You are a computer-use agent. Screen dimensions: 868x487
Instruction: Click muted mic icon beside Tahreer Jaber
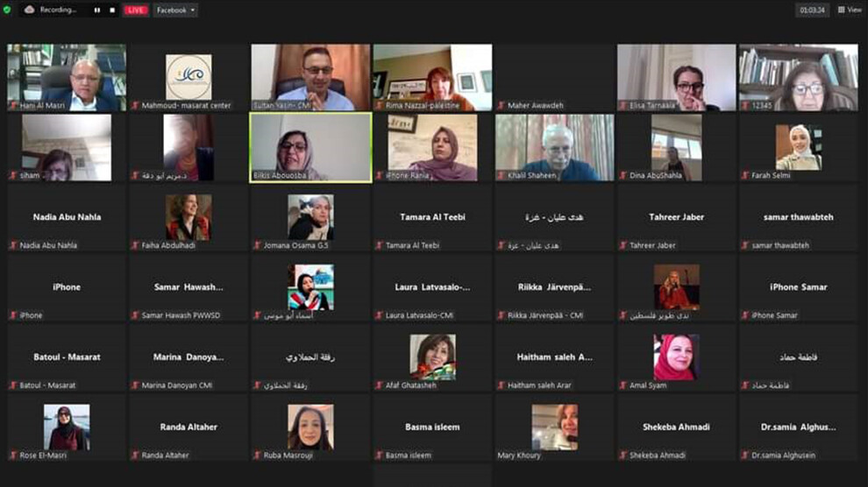623,245
